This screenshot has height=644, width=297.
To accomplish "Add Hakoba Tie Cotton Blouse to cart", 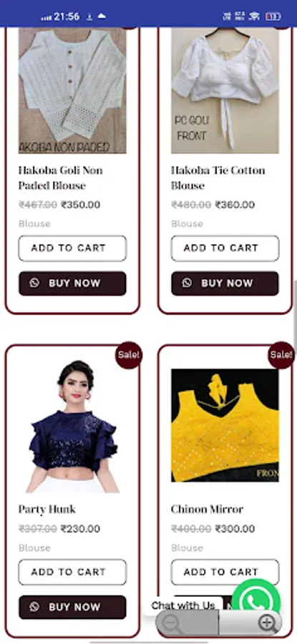I will [x=225, y=248].
